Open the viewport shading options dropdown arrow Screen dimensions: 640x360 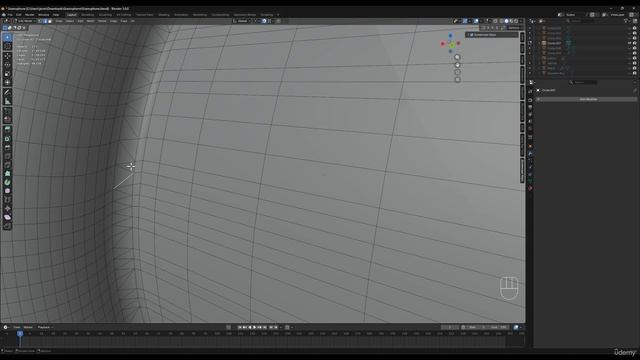pyautogui.click(x=521, y=21)
